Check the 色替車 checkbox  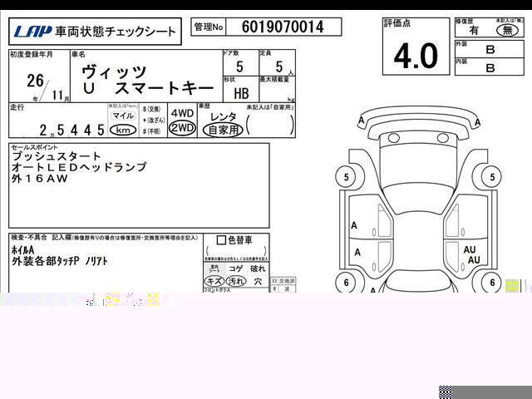click(220, 241)
